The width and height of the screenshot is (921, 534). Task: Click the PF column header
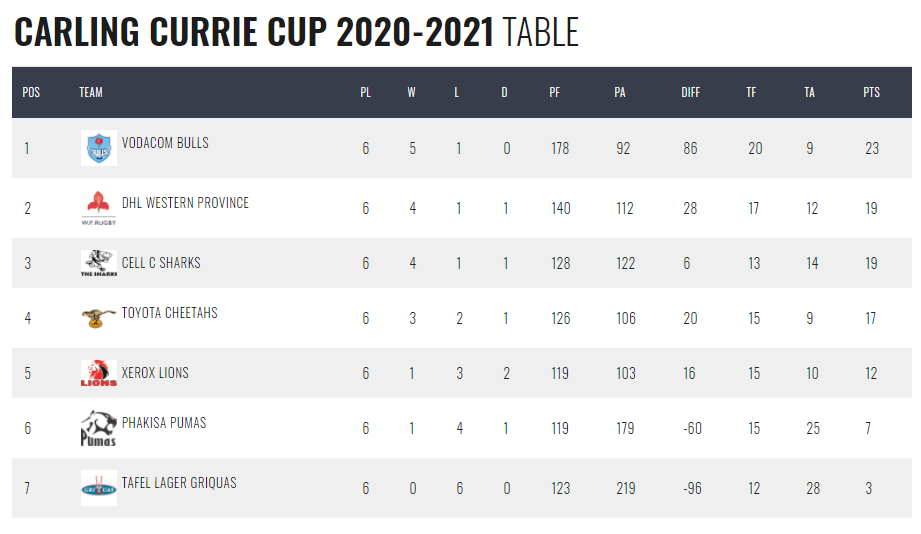[554, 92]
